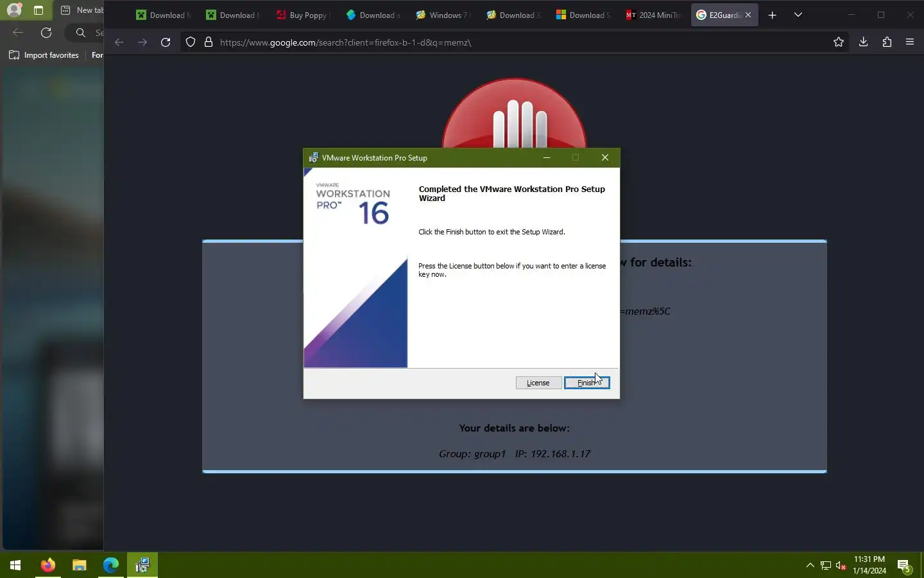The image size is (924, 578).
Task: Open the Firefox downloads panel
Action: pos(863,42)
